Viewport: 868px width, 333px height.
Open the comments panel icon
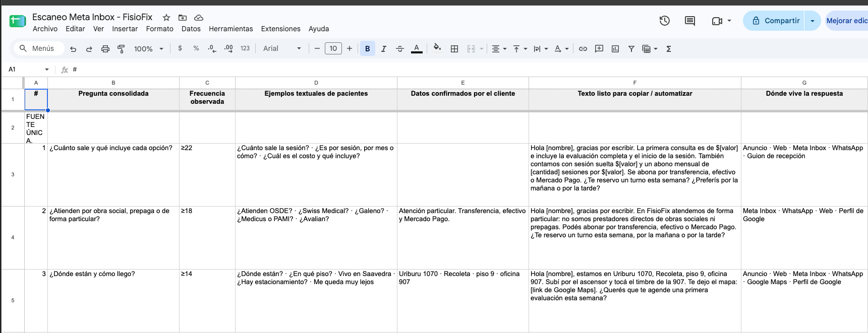pos(689,21)
